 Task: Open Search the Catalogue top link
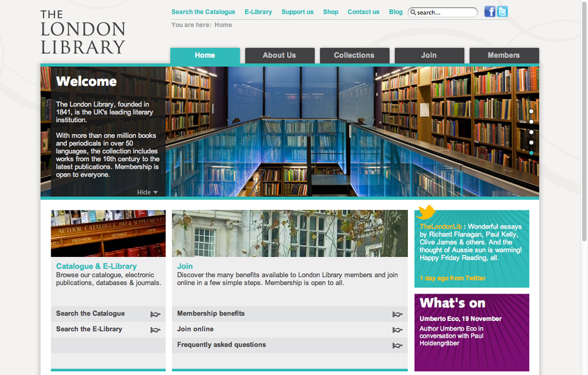pos(203,12)
